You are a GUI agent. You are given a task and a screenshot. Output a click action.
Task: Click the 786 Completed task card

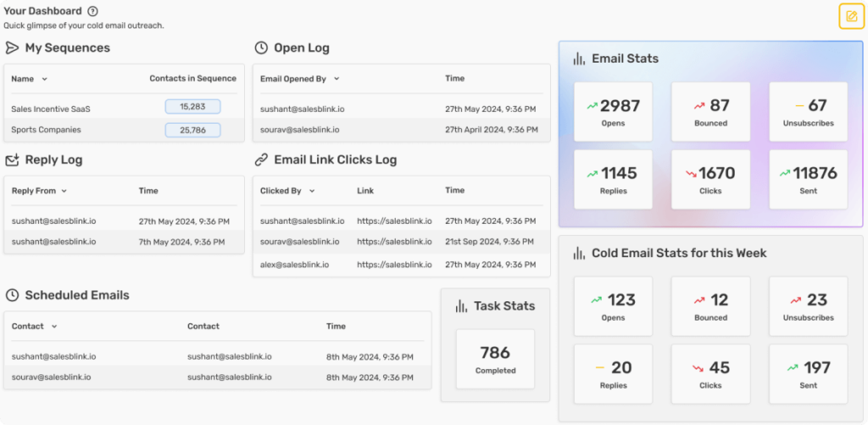495,359
